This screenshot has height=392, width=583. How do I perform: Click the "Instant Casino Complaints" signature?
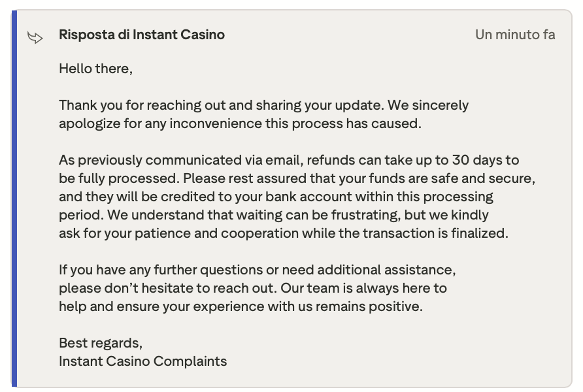(142, 361)
